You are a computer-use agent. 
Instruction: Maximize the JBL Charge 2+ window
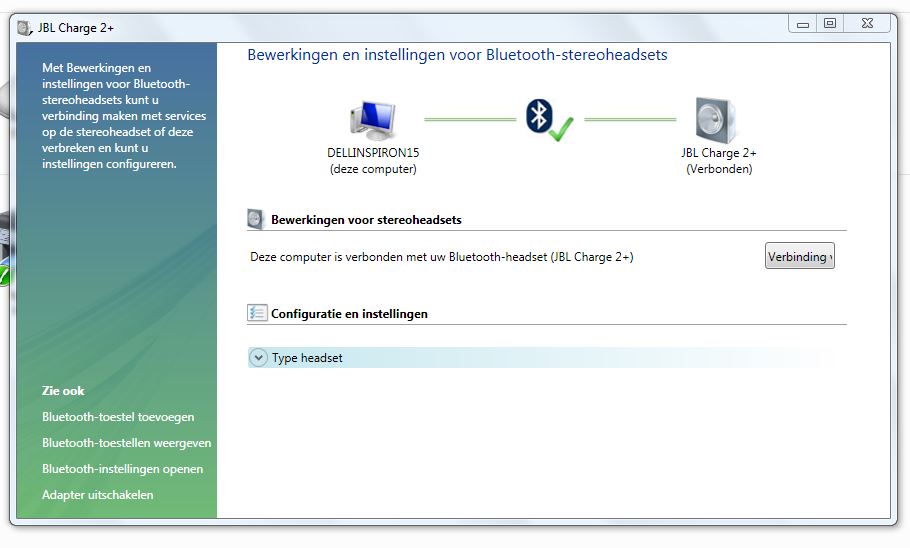coord(830,24)
